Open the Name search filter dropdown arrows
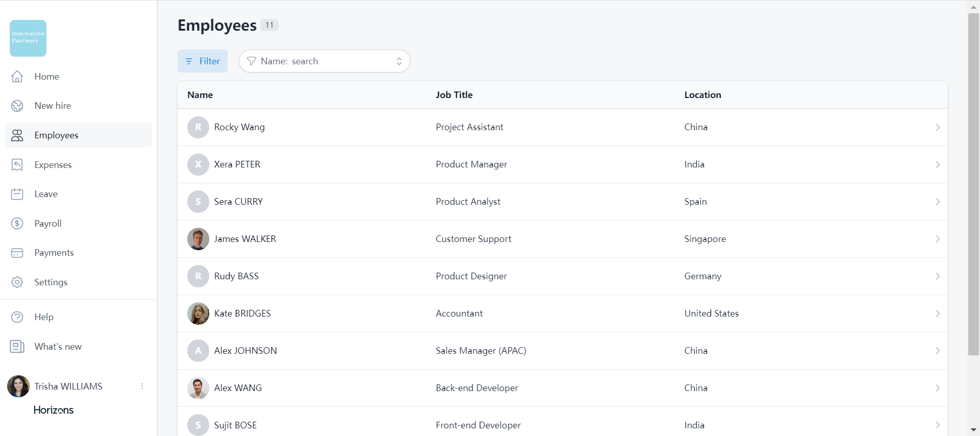This screenshot has height=436, width=980. click(x=399, y=61)
